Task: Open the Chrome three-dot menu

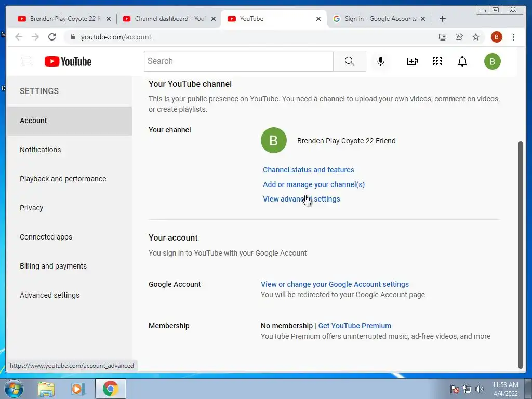Action: 513,37
